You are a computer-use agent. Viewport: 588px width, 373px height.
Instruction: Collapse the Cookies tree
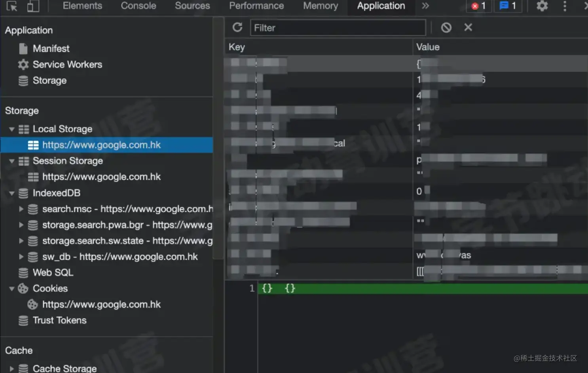[x=12, y=289]
